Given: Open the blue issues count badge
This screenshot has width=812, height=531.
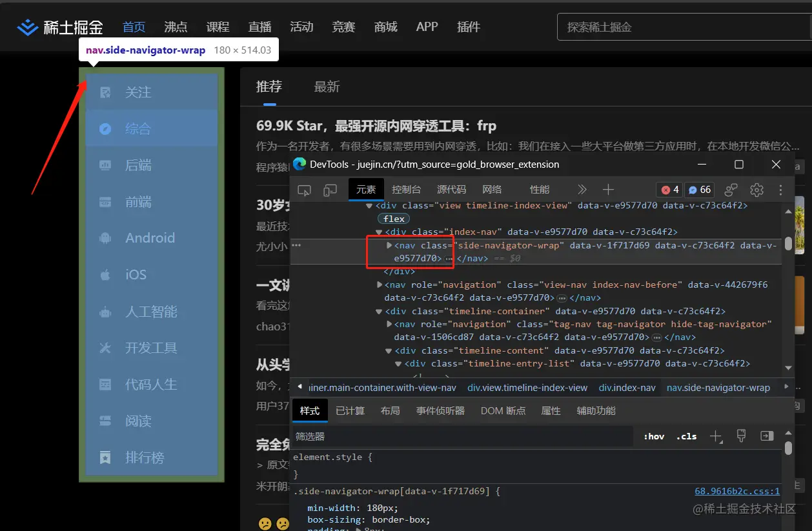Looking at the screenshot, I should [x=700, y=190].
